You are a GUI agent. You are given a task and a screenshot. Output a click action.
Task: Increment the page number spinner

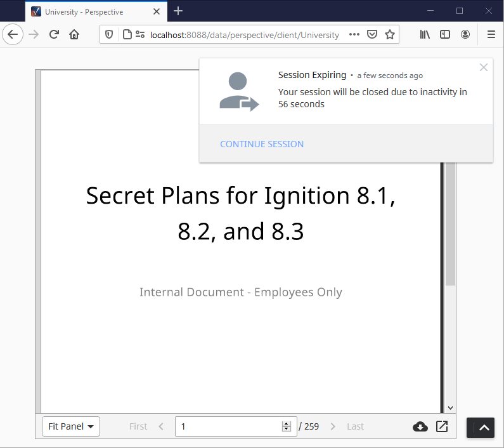tap(286, 423)
